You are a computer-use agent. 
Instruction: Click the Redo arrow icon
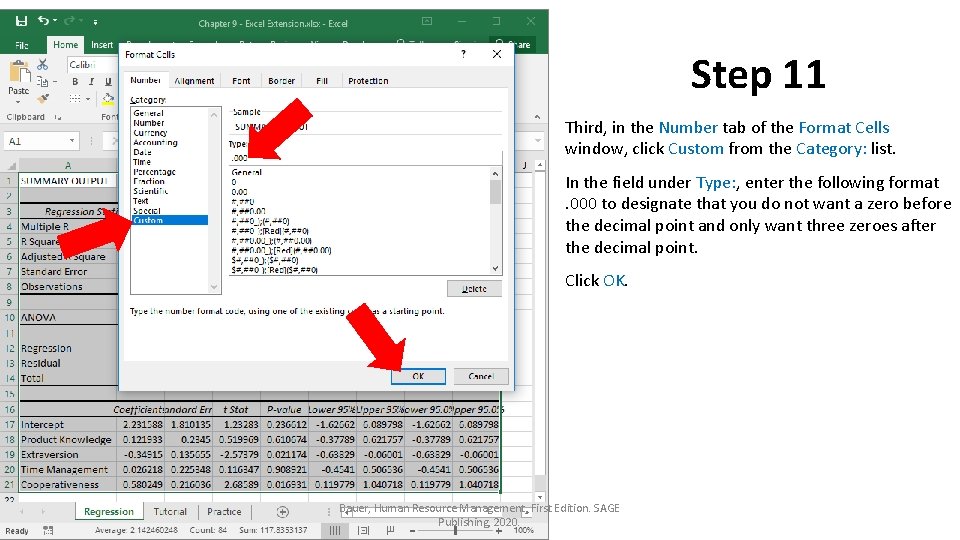(x=69, y=21)
